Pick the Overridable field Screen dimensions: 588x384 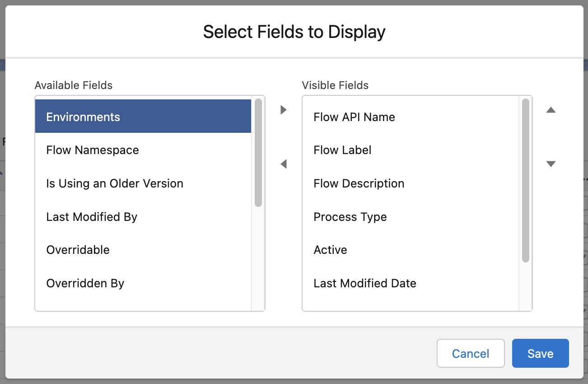click(x=143, y=250)
